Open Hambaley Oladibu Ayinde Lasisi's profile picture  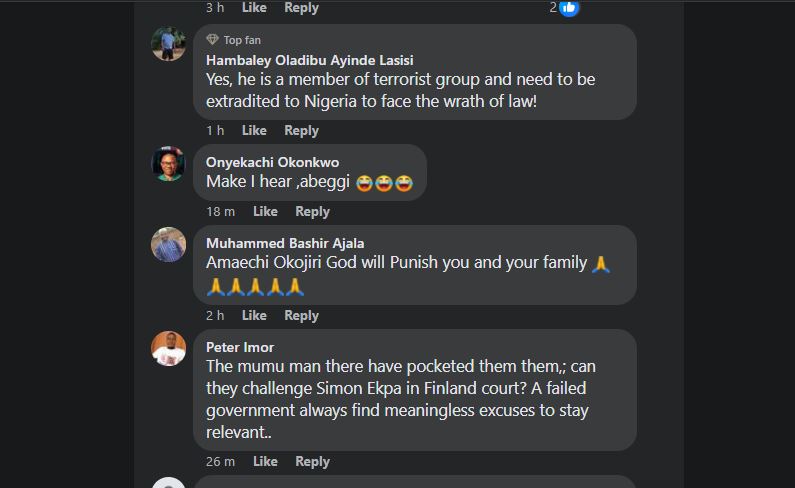[168, 43]
